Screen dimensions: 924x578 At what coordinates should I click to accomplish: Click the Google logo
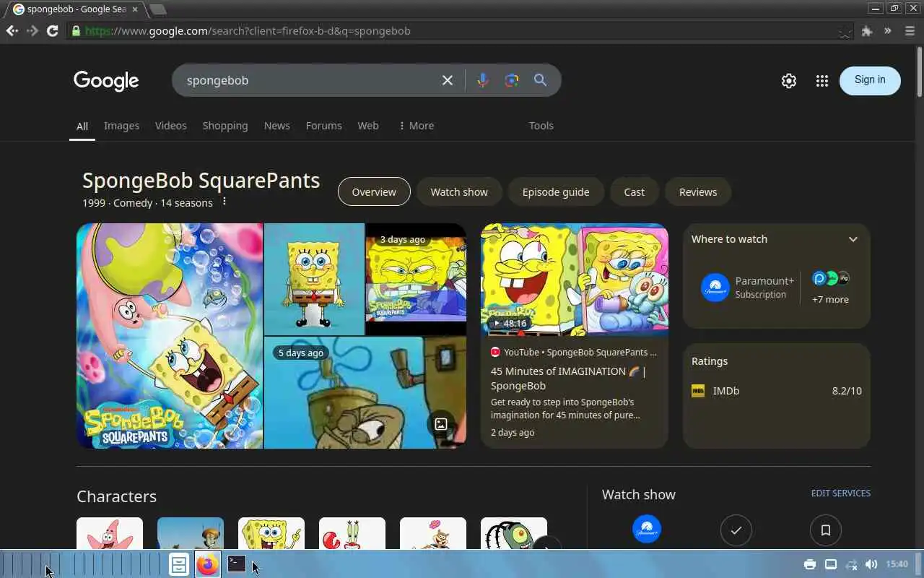point(106,81)
